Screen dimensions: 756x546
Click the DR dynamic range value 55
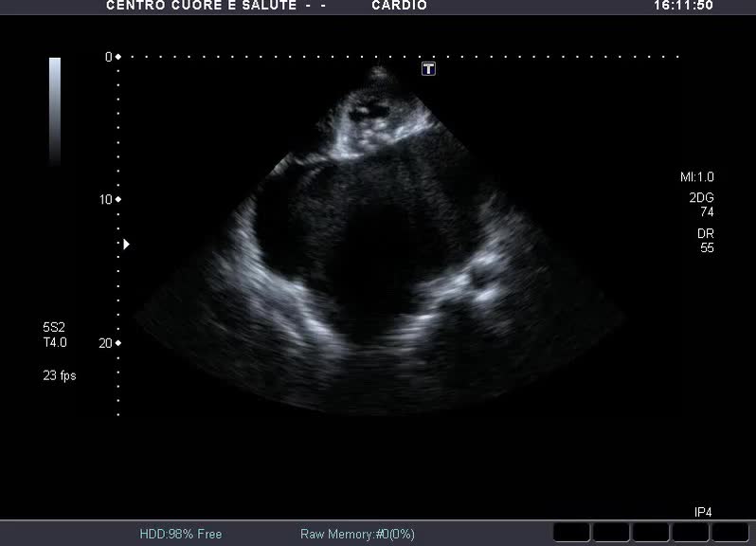point(707,248)
